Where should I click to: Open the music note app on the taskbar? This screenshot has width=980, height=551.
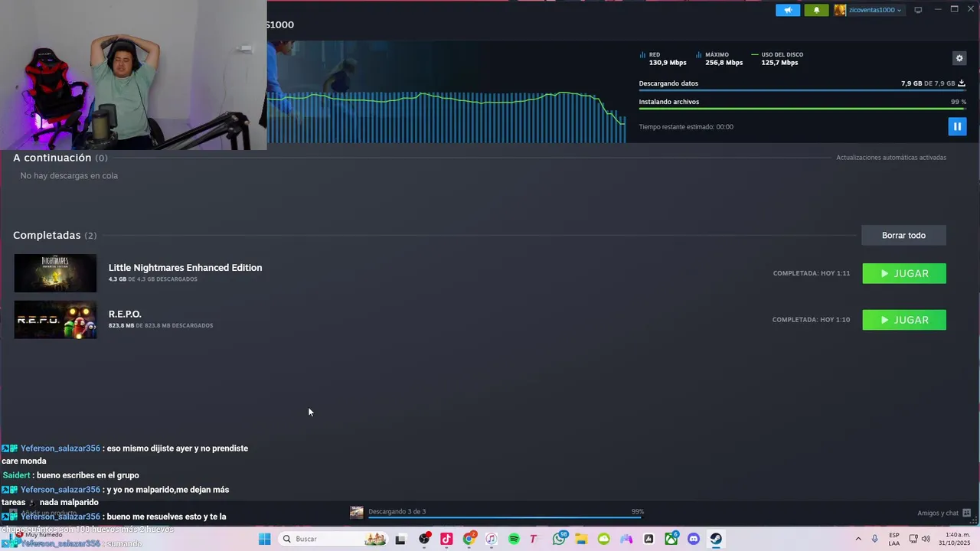click(492, 539)
